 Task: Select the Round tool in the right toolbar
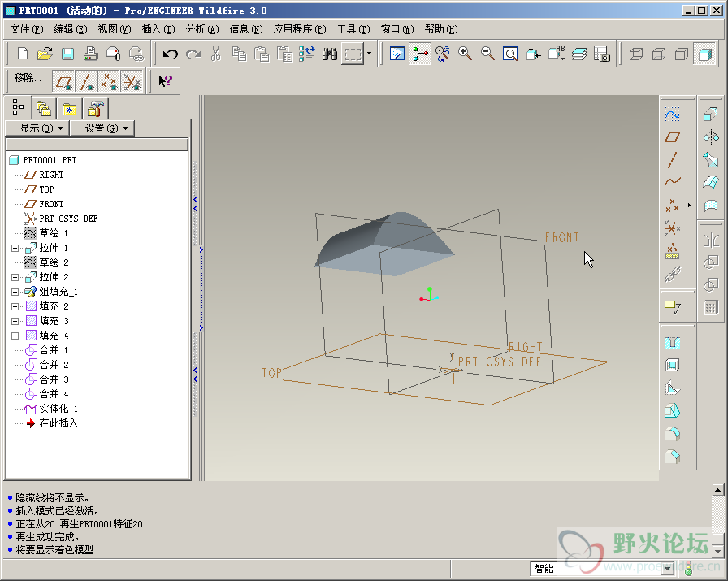[x=672, y=434]
